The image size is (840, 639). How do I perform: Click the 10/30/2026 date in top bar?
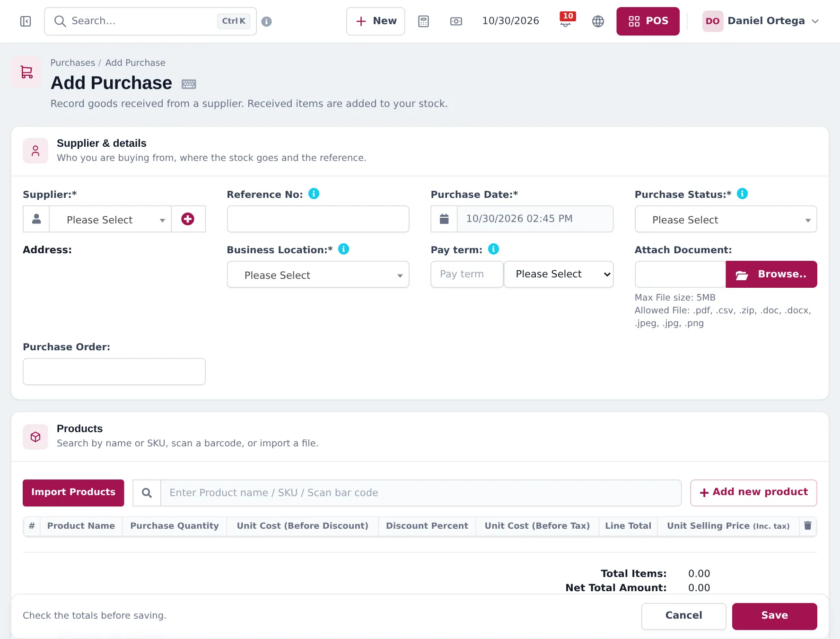[510, 21]
